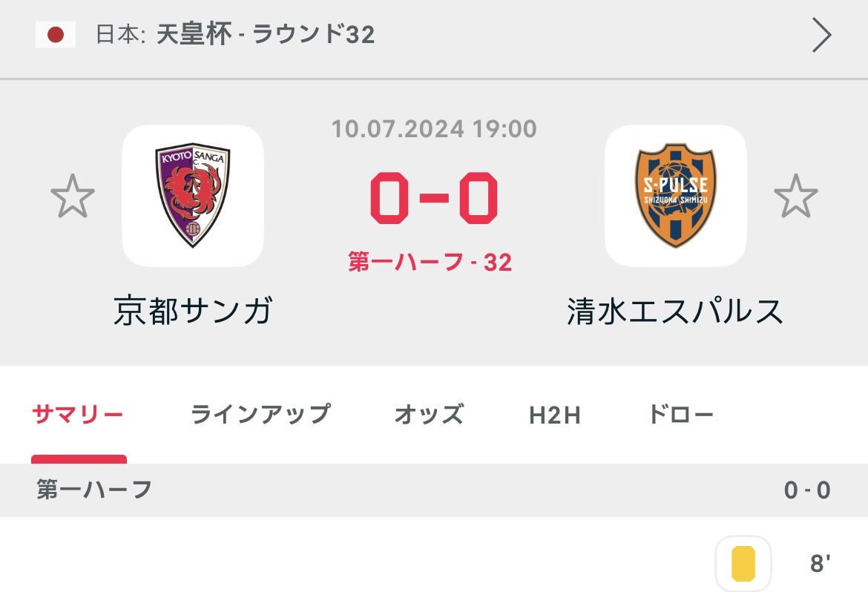Open the Shimizu S-Pulse team crest
868x592 pixels.
[675, 196]
